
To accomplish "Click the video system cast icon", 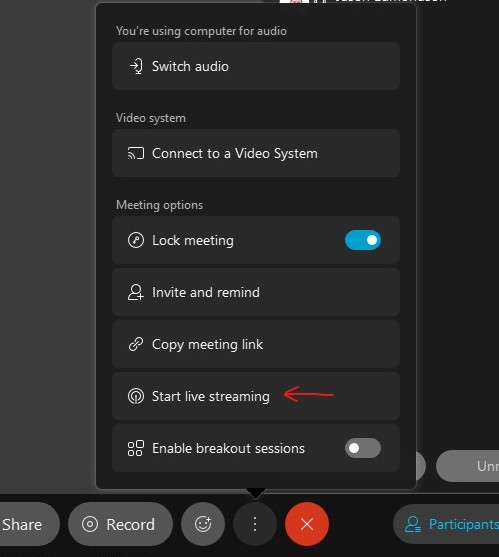I will coord(136,153).
